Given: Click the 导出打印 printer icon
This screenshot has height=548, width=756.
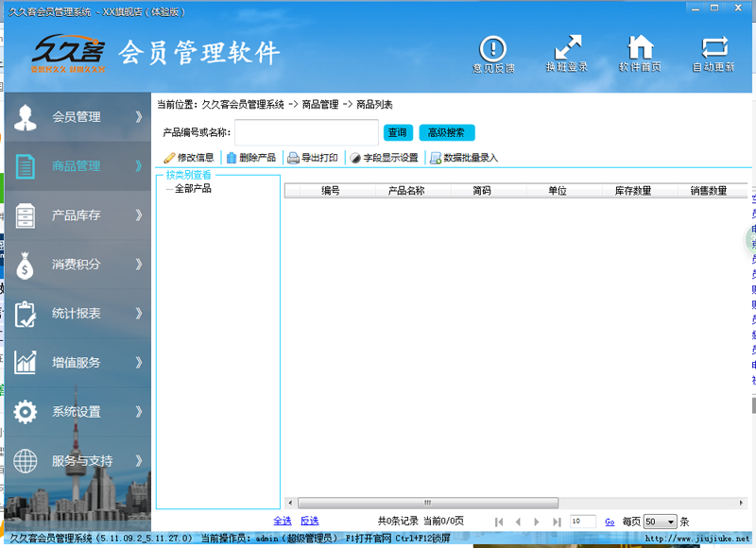Looking at the screenshot, I should [293, 158].
